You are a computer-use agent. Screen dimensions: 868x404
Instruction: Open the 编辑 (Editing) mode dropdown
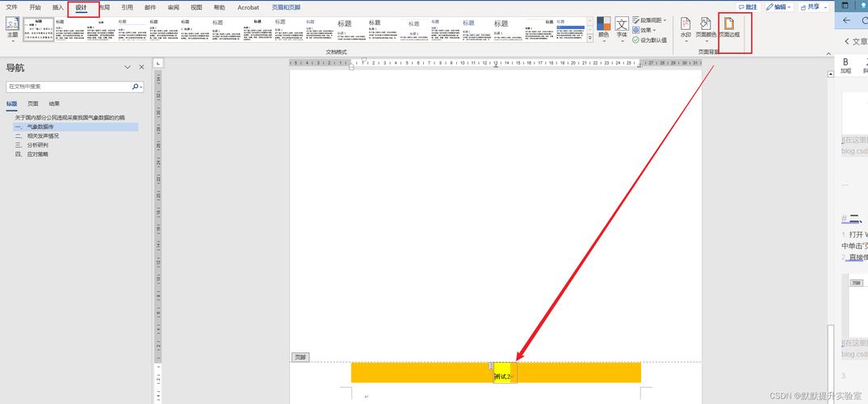[780, 6]
